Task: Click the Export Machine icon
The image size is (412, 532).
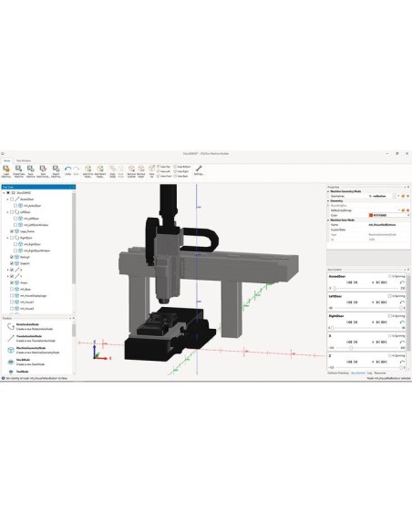Action: 56,171
